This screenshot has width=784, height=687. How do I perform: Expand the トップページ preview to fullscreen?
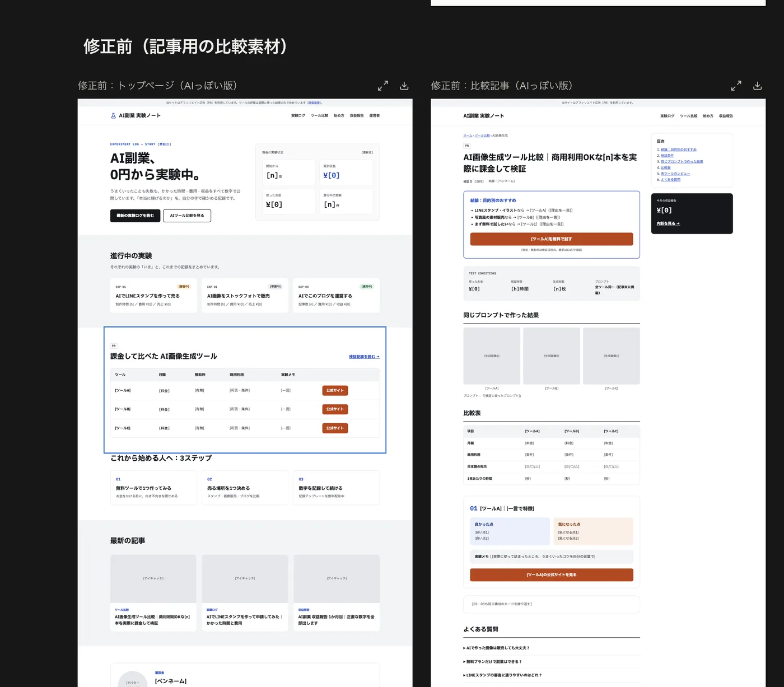point(383,86)
